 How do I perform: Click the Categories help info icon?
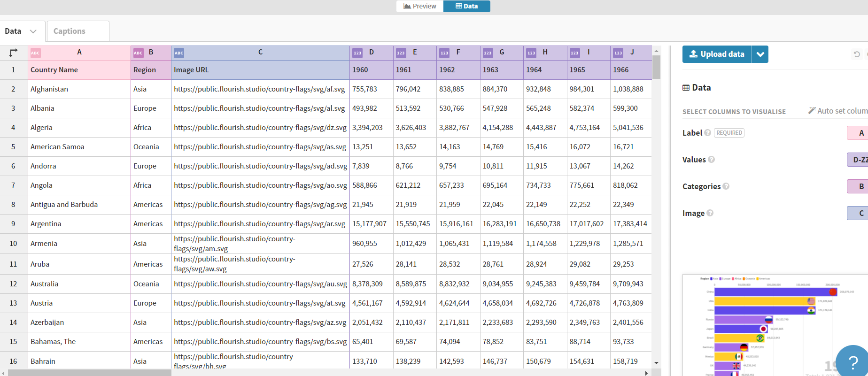click(x=726, y=186)
